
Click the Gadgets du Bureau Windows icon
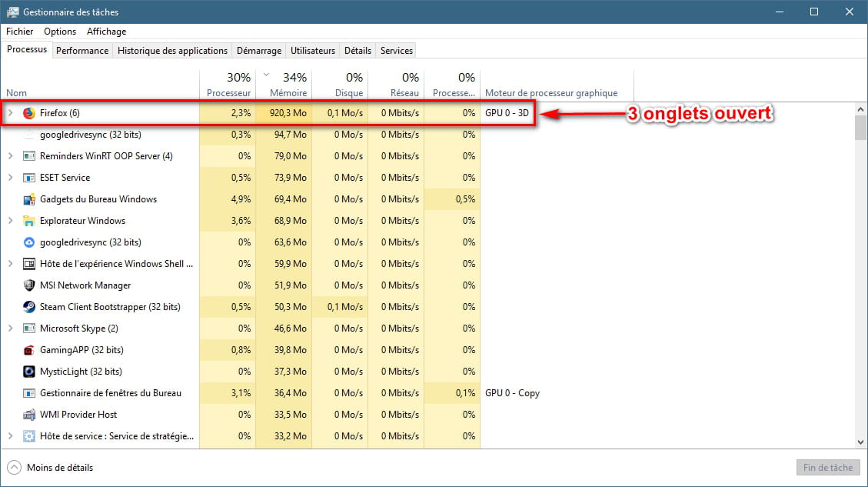28,199
